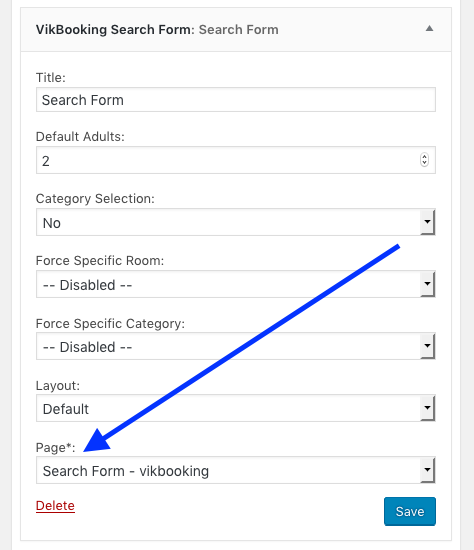Expand the Force Specific Category dropdown

coord(236,347)
